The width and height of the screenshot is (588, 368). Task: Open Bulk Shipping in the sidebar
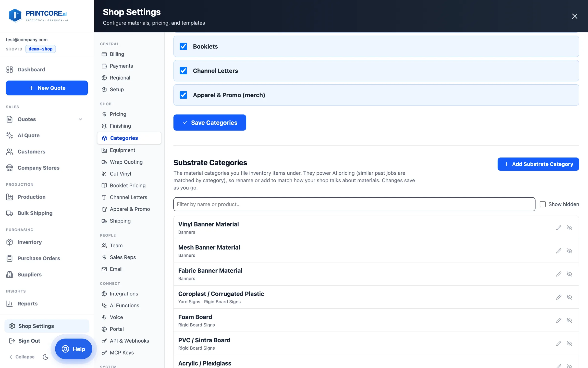[47, 213]
